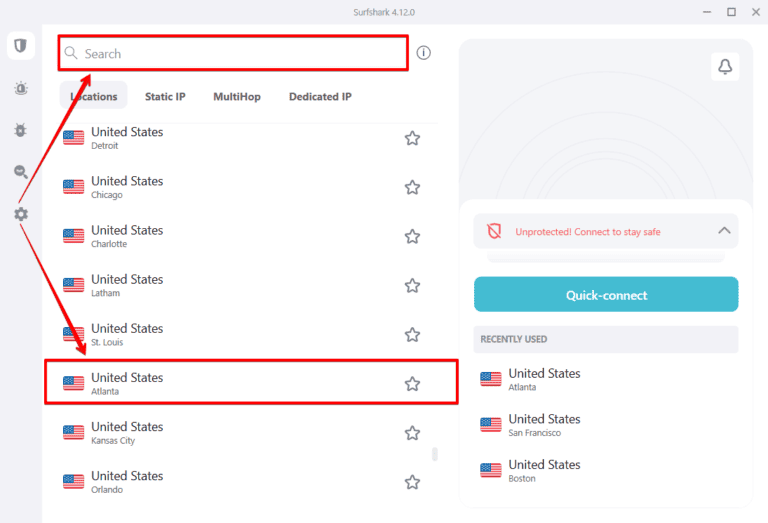Click the notifications bell icon
This screenshot has height=523, width=768.
click(725, 67)
